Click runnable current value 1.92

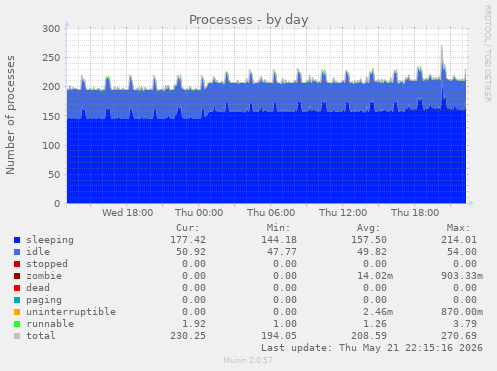tap(194, 324)
